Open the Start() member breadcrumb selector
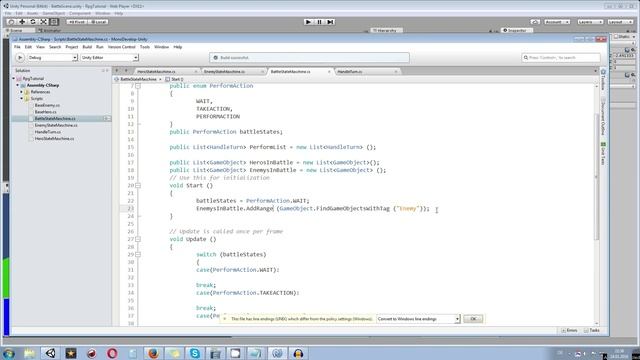This screenshot has height=360, width=640. [x=175, y=79]
